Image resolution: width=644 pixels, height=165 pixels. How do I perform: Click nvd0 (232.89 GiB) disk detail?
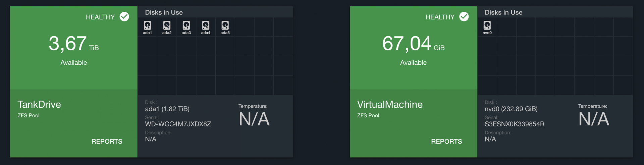point(511,109)
